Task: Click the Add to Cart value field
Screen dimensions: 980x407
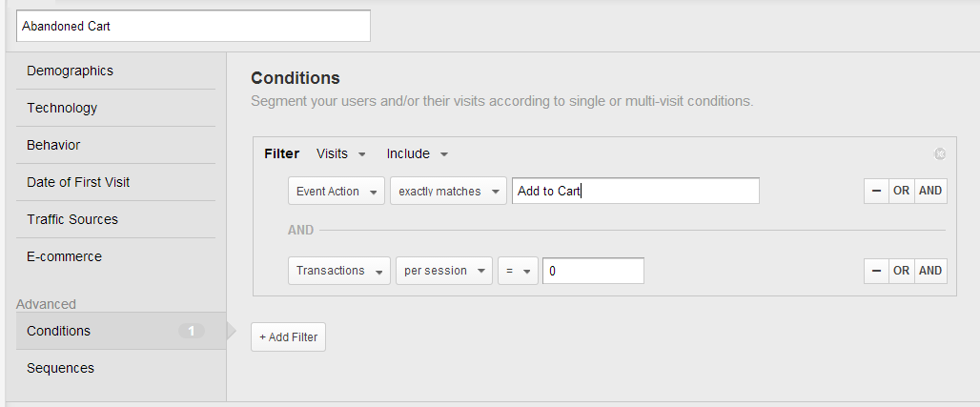Action: [x=636, y=192]
